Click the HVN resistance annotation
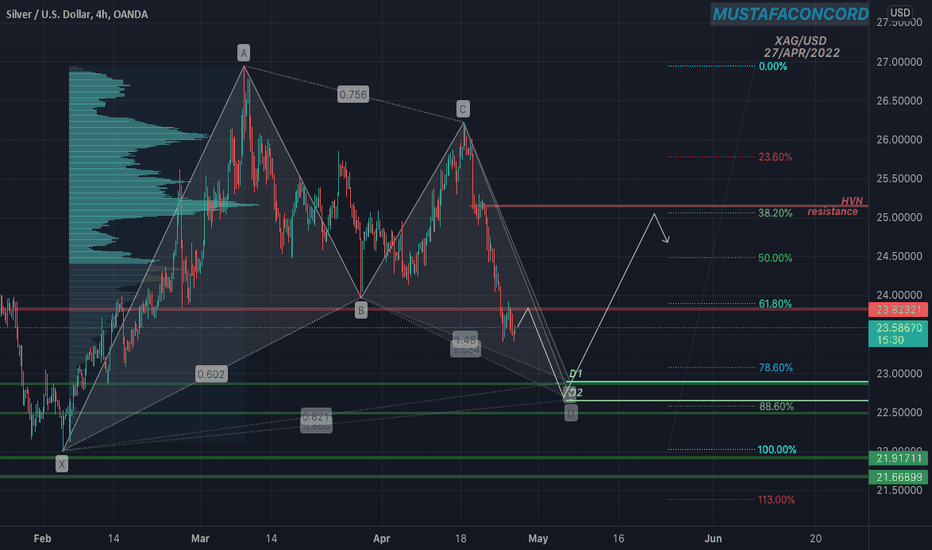The height and width of the screenshot is (550, 932). click(x=835, y=206)
